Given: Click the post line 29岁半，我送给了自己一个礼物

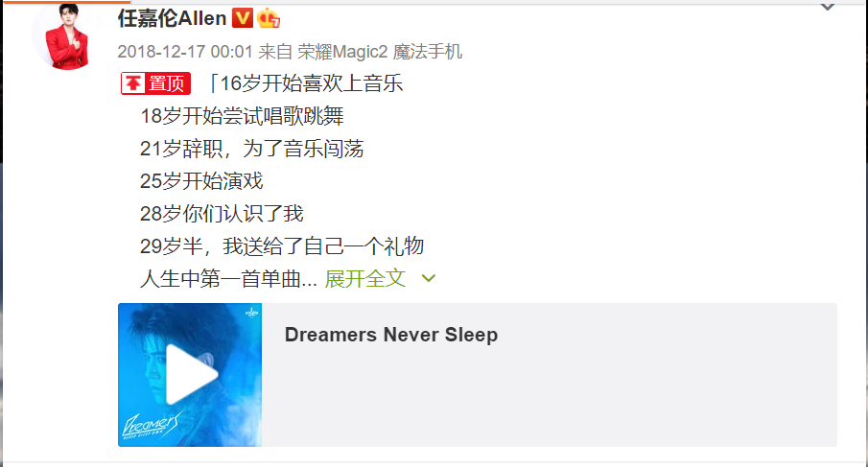Looking at the screenshot, I should pyautogui.click(x=282, y=246).
